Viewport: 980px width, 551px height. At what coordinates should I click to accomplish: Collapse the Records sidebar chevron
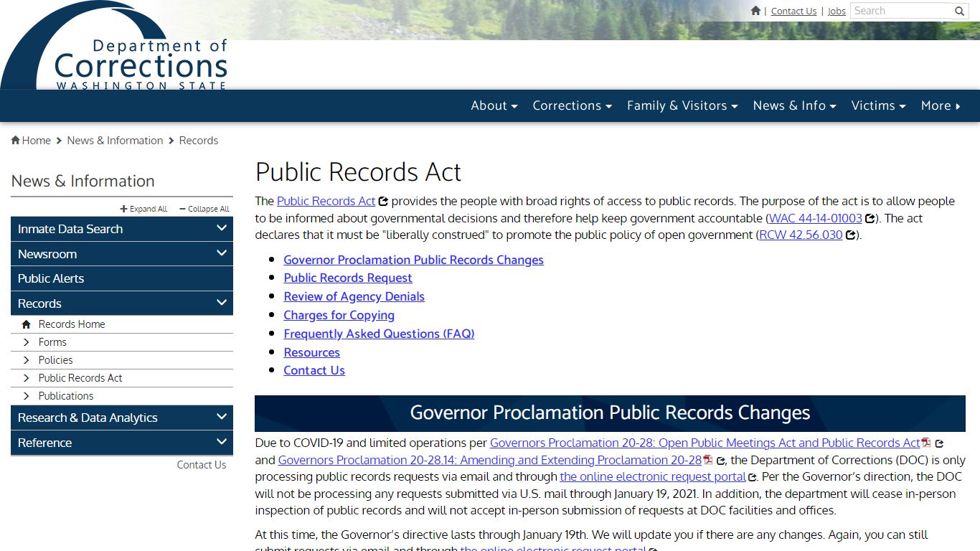(x=222, y=303)
